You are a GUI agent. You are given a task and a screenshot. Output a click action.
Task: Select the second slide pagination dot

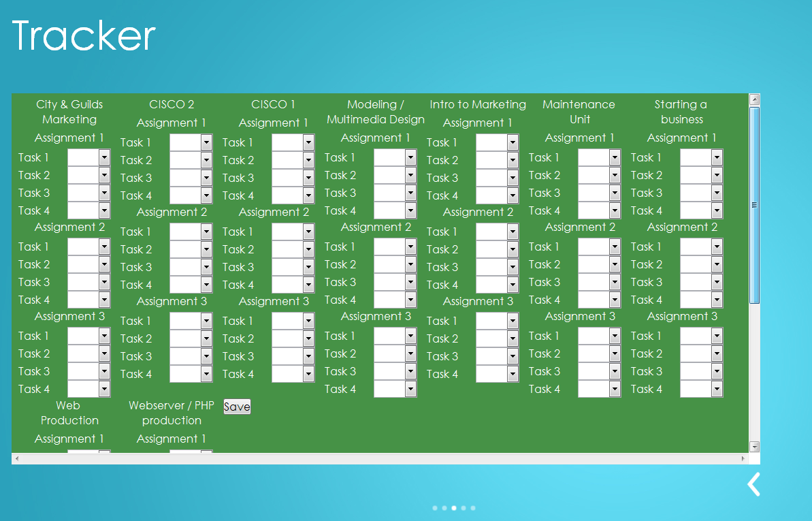click(444, 508)
